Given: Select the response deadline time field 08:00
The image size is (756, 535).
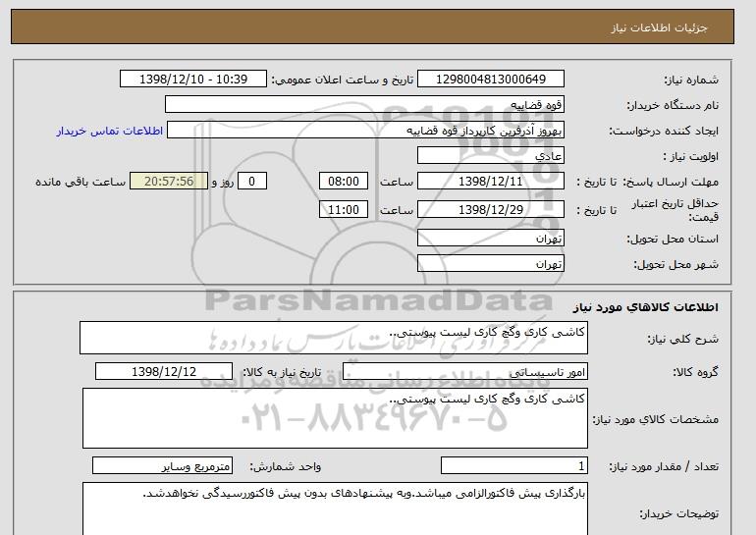Looking at the screenshot, I should tap(344, 182).
